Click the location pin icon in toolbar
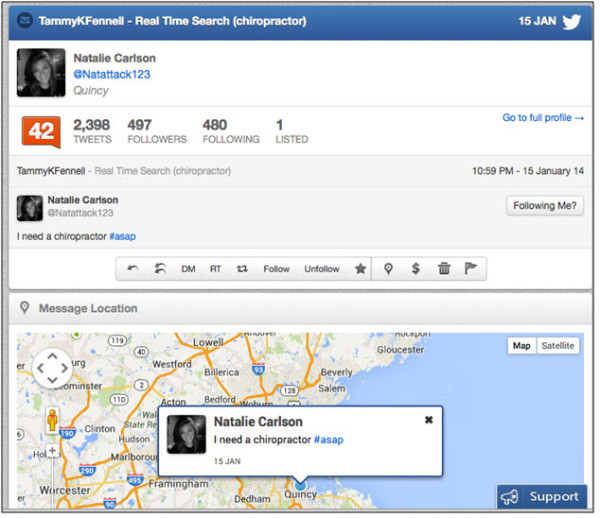 click(x=388, y=269)
